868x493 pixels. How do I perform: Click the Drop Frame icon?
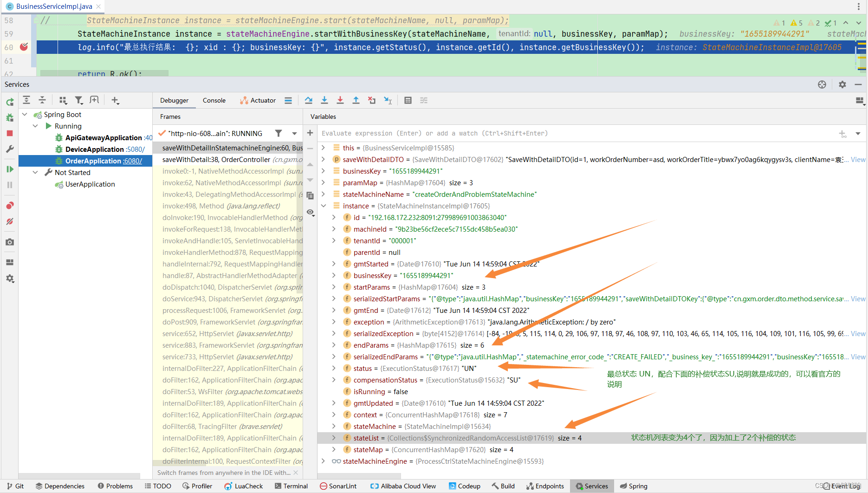(372, 100)
